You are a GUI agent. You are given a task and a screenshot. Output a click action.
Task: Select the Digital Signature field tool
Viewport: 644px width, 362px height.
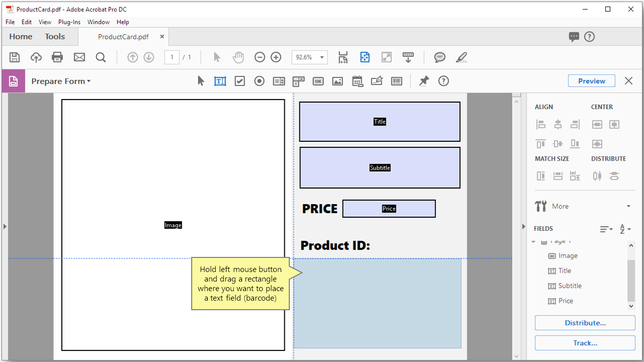tap(377, 80)
